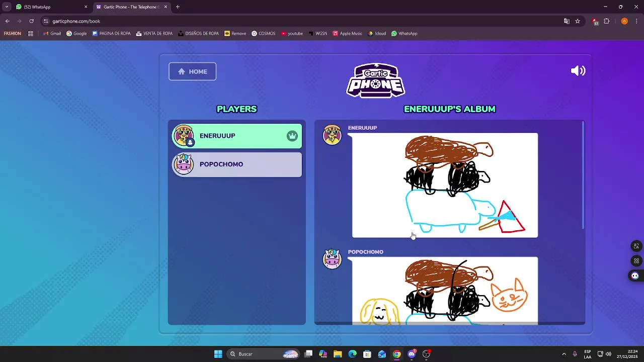The image size is (644, 362).
Task: Show hidden system tray icons
Action: click(x=563, y=354)
